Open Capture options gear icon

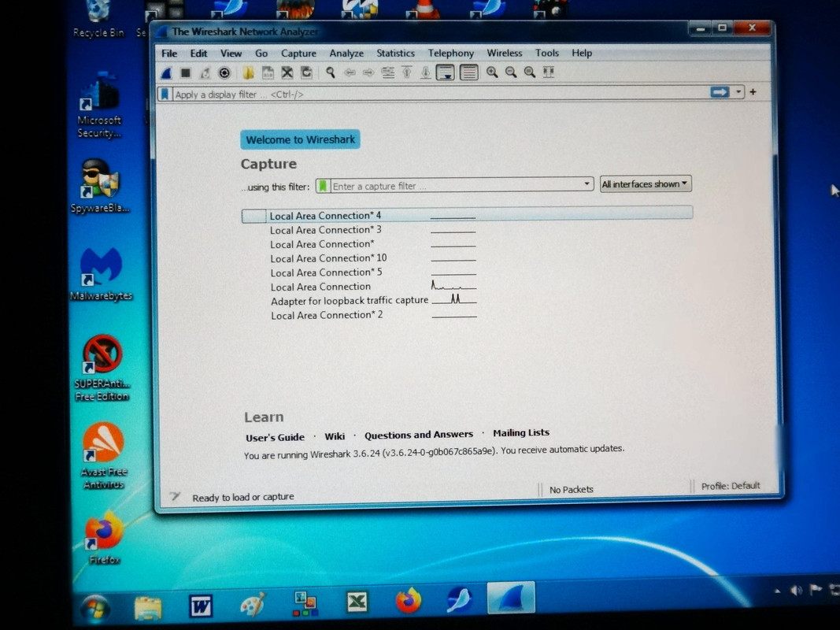pyautogui.click(x=224, y=73)
